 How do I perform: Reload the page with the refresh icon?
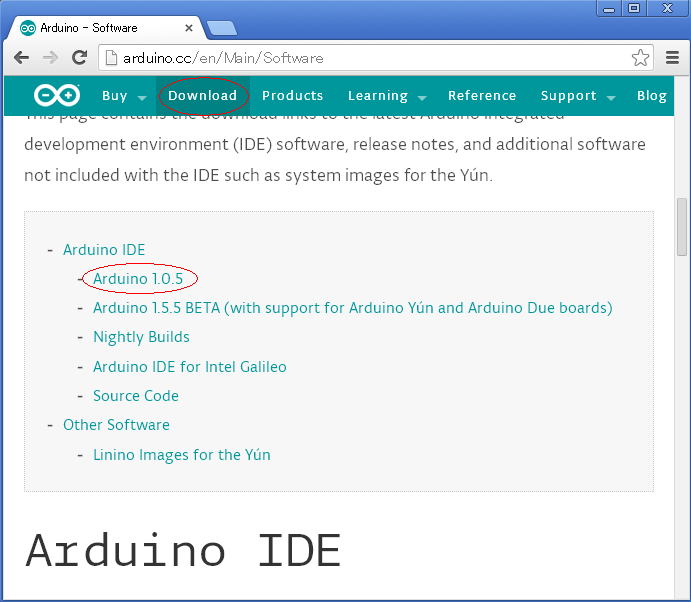[79, 58]
